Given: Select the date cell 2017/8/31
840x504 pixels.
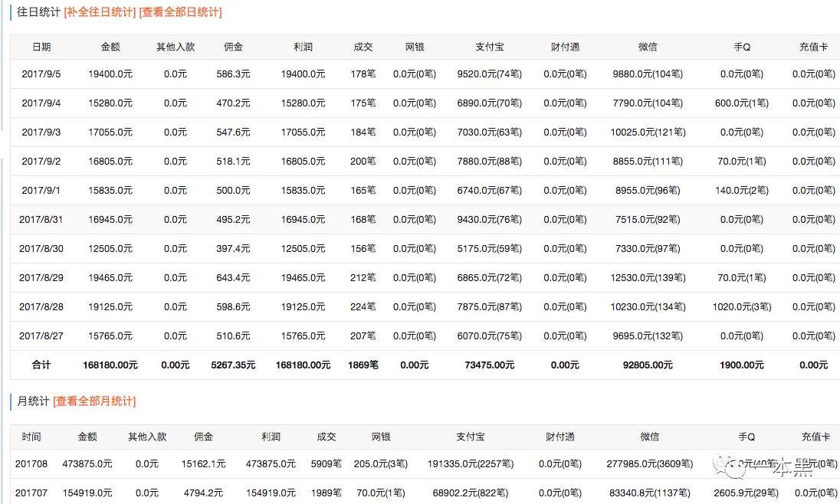Looking at the screenshot, I should pyautogui.click(x=41, y=220).
